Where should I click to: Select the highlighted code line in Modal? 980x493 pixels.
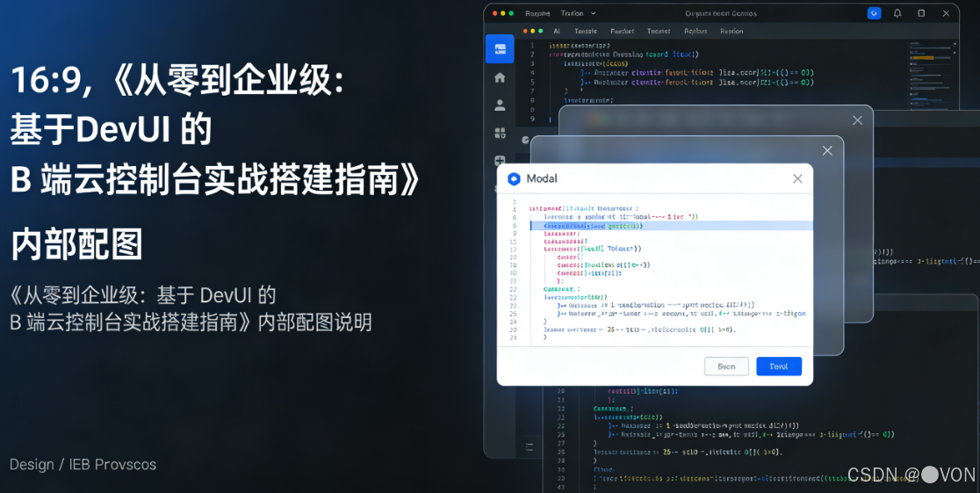[x=672, y=225]
